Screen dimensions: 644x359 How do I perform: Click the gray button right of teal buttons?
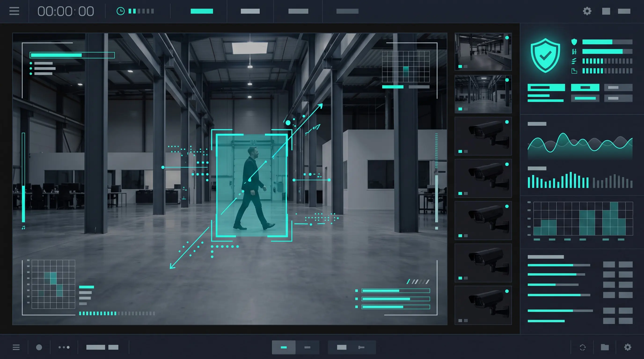[x=618, y=87]
